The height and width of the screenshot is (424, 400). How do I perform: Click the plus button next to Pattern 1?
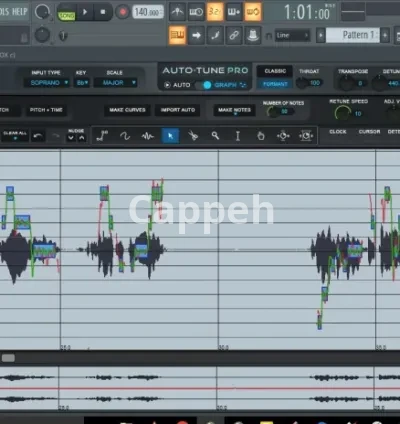(385, 35)
